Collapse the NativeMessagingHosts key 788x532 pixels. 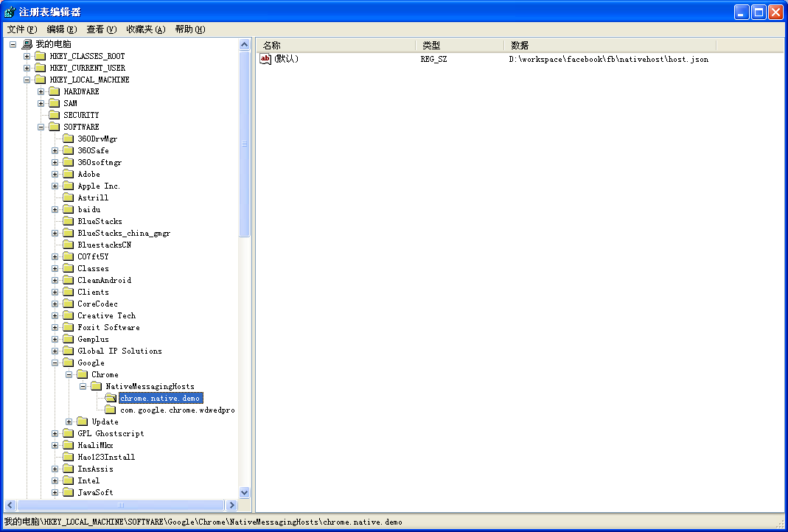(x=83, y=386)
